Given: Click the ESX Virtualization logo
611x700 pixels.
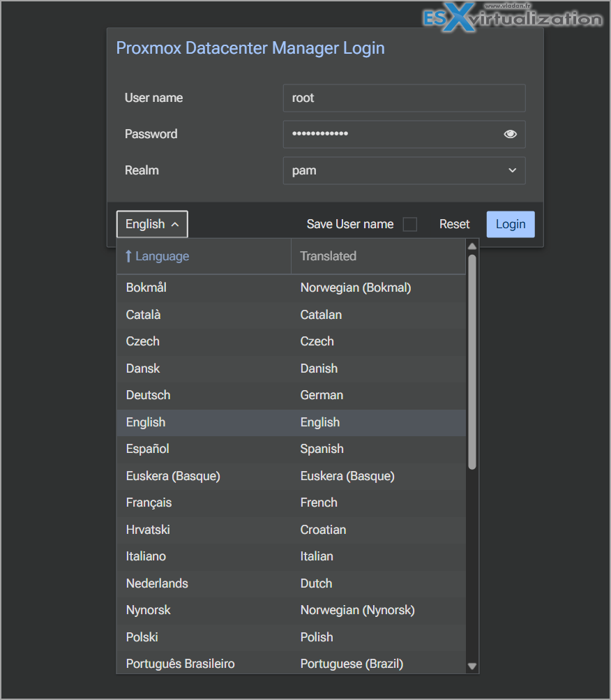Looking at the screenshot, I should tap(512, 17).
